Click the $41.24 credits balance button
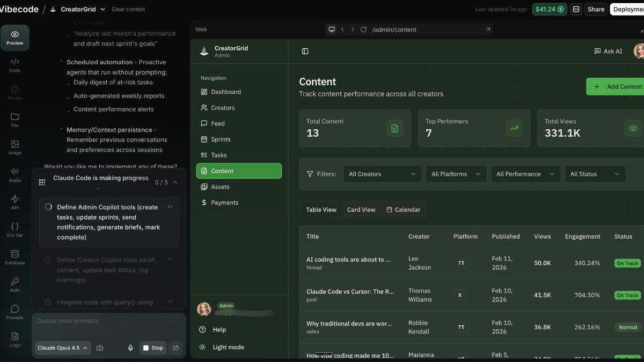Image resolution: width=644 pixels, height=362 pixels. tap(550, 9)
